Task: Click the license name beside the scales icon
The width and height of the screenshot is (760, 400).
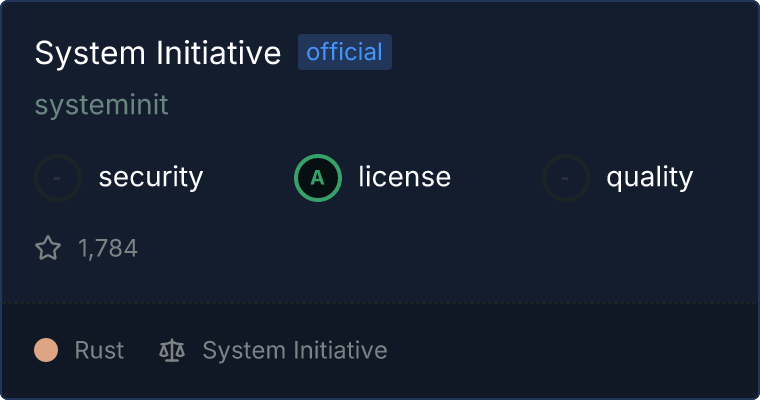Action: click(294, 350)
